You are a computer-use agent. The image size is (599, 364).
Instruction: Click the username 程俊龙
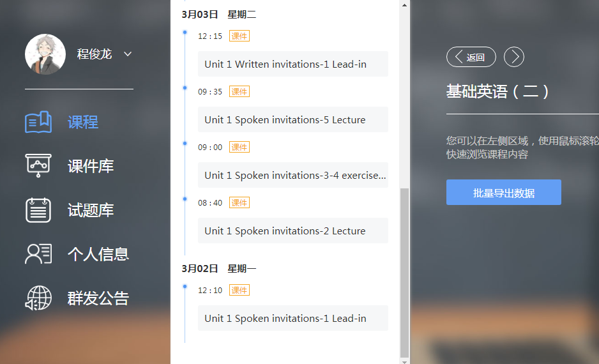click(x=95, y=54)
